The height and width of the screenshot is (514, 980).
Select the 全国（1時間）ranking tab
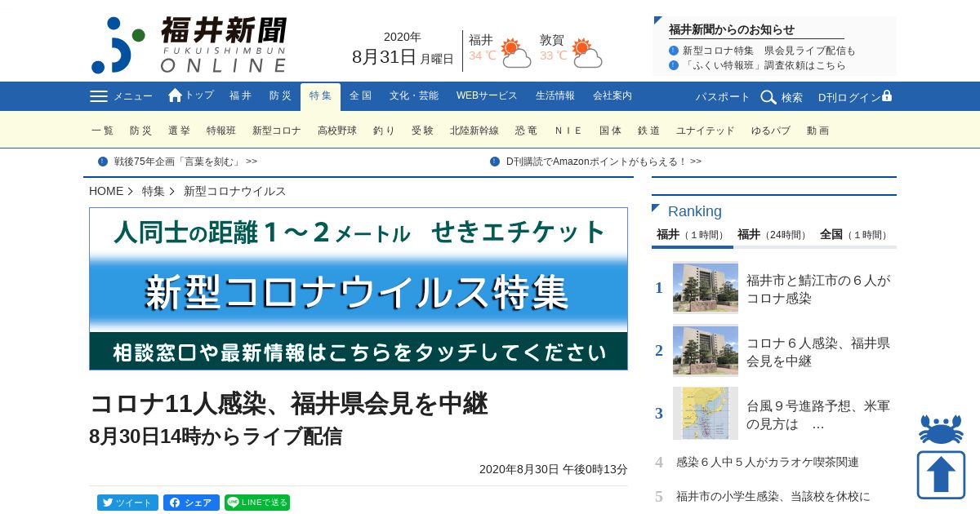pos(854,235)
